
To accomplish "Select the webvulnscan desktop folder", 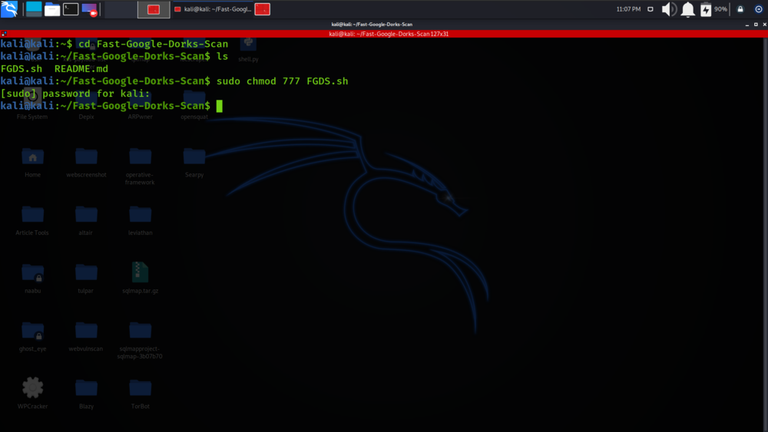I will 86,336.
